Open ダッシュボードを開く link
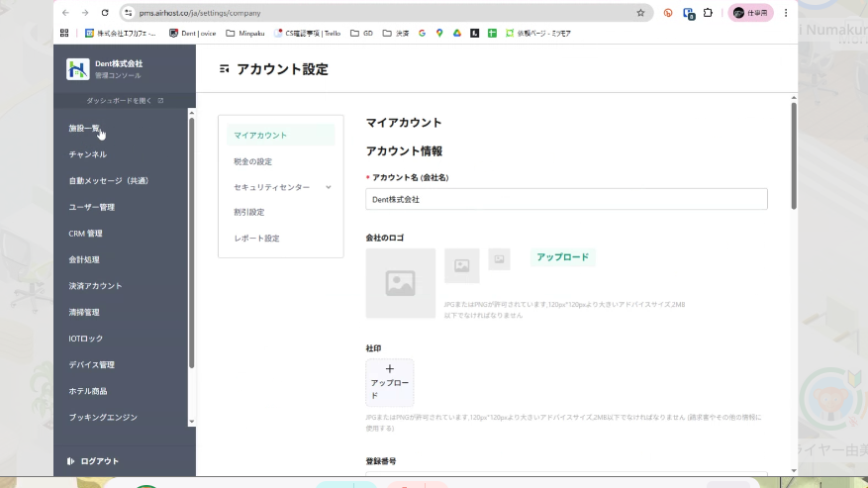Viewport: 868px width, 488px height. click(x=124, y=101)
